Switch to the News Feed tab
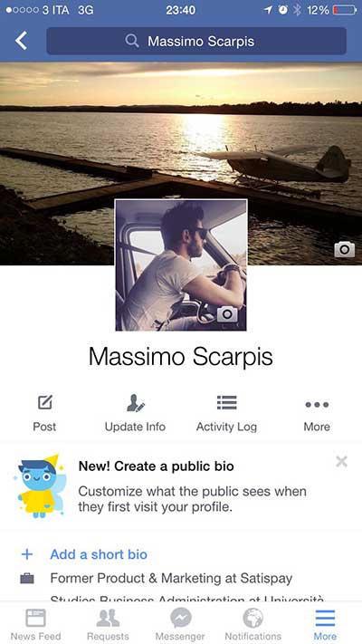Viewport: 362px width, 644px height. 35,624
